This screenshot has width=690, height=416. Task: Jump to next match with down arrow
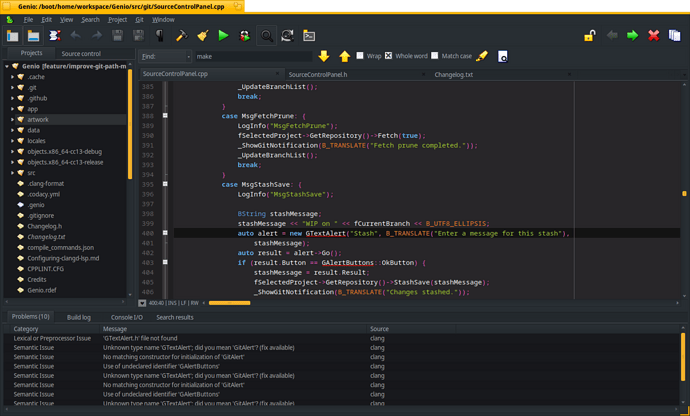click(324, 57)
